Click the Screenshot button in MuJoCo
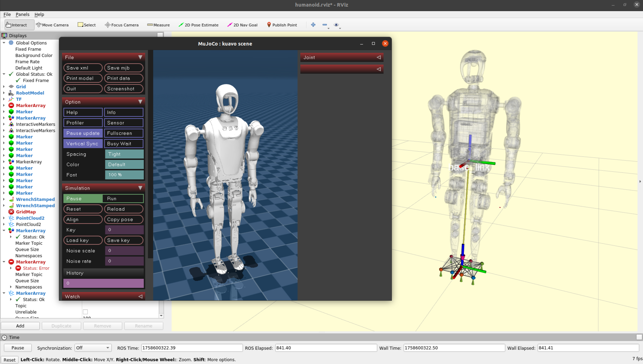 123,89
